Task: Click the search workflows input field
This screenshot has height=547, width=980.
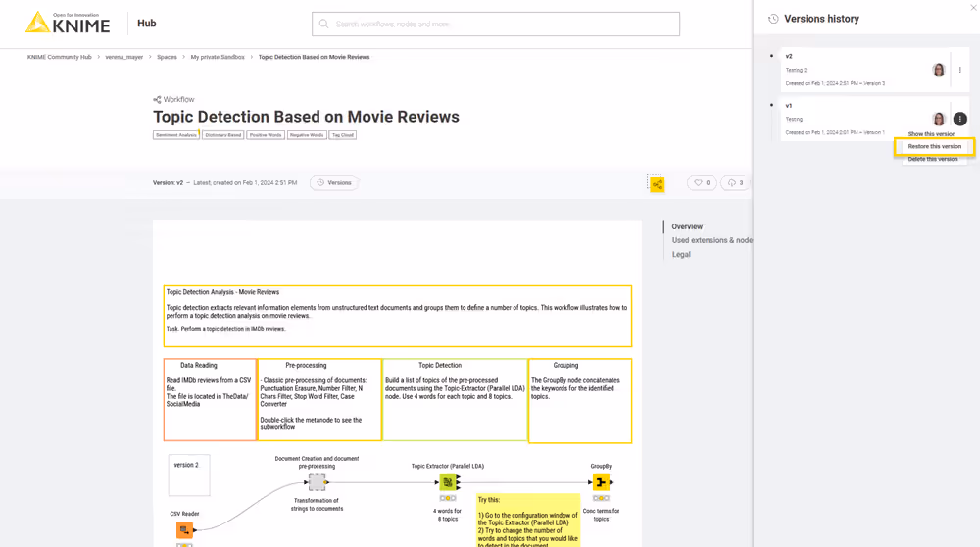Action: [x=496, y=24]
